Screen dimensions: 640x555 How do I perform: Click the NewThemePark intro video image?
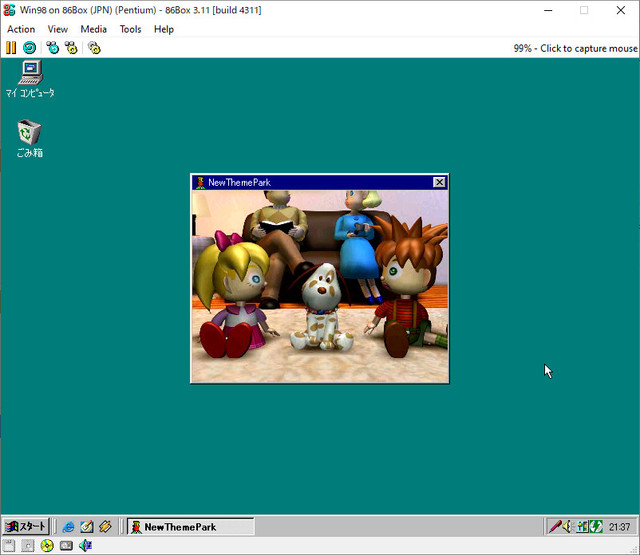click(320, 286)
